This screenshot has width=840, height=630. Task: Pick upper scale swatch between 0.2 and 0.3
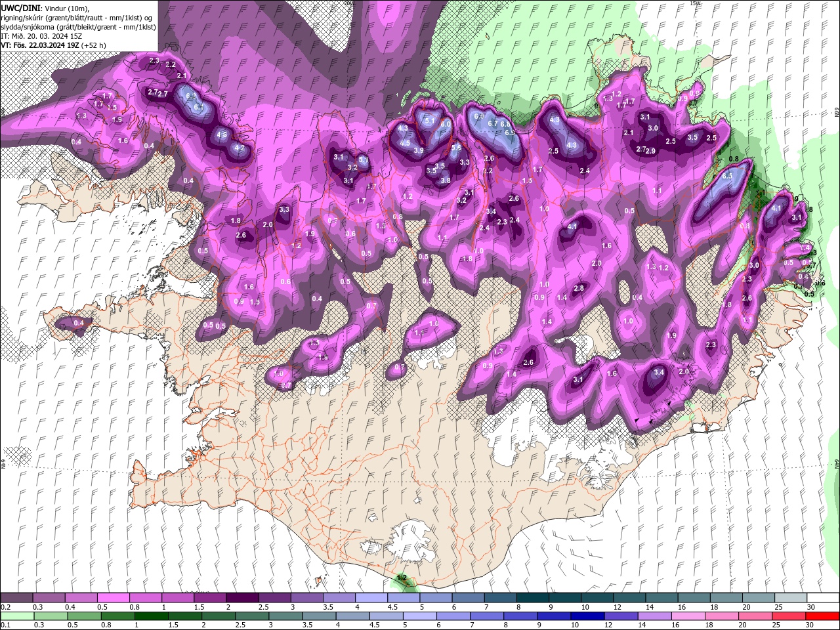(x=16, y=597)
